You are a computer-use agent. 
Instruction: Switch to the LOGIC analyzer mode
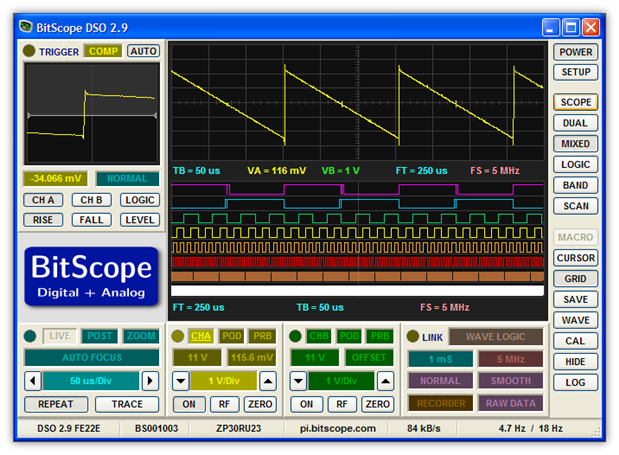click(575, 165)
